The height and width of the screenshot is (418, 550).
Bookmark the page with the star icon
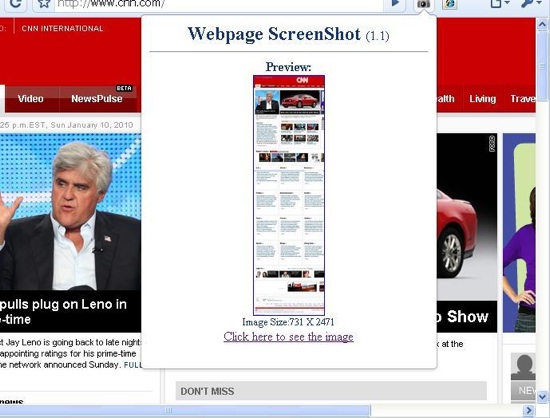(43, 4)
